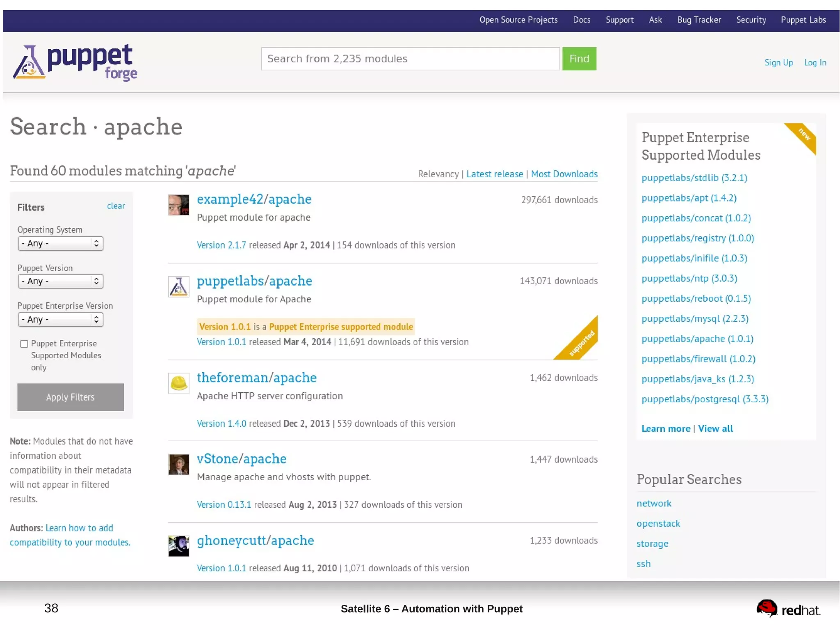The height and width of the screenshot is (630, 840).
Task: Open the Docs menu item
Action: point(581,20)
